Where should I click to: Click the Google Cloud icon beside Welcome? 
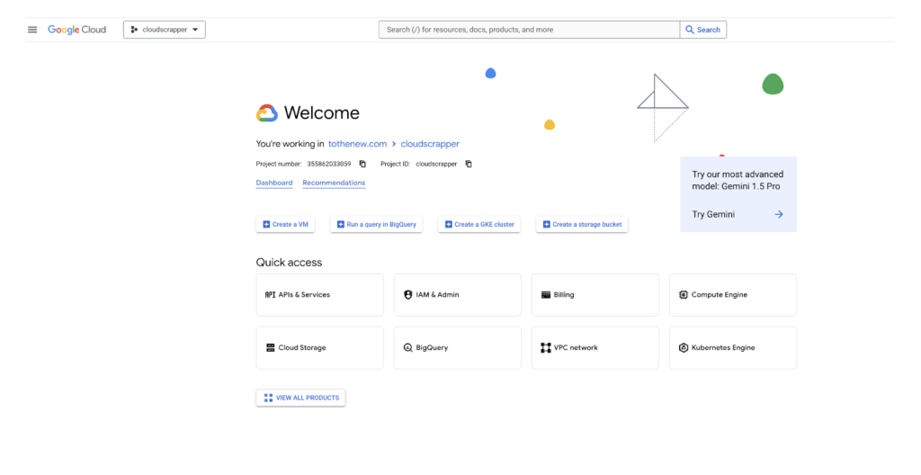point(267,113)
